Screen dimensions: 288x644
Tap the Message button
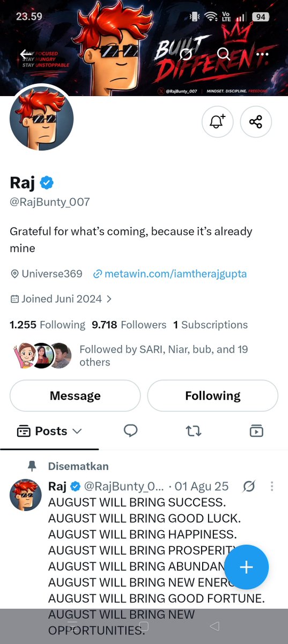[x=75, y=396]
